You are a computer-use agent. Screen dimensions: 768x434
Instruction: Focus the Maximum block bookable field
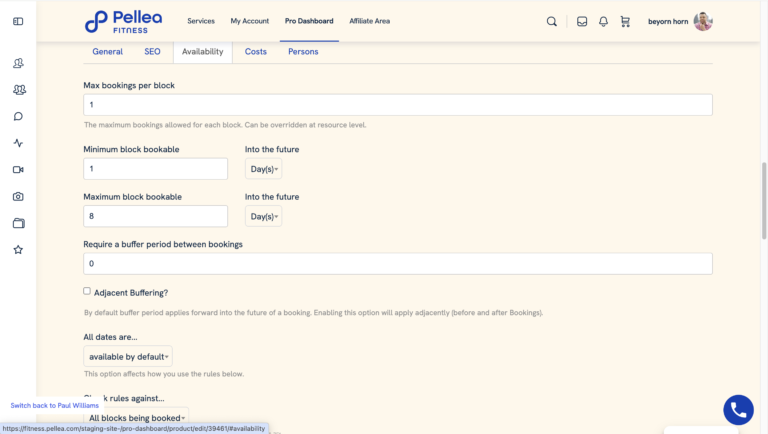click(x=155, y=216)
